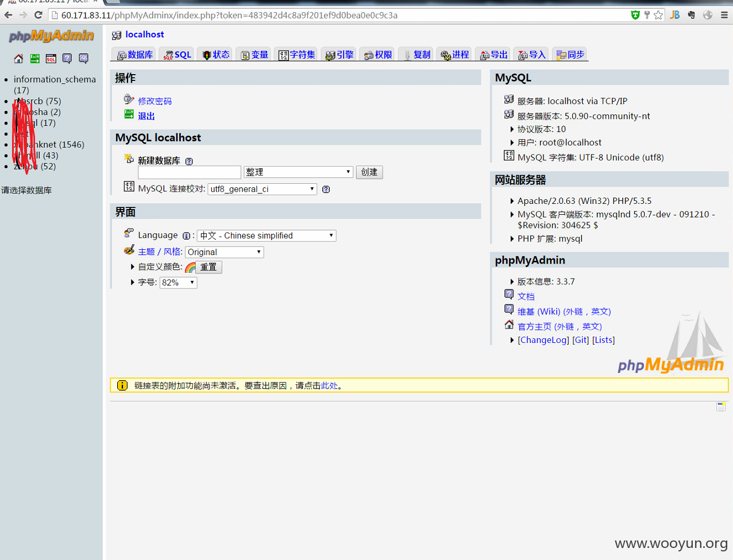Click the 此处 link in the yellow notice
Image resolution: width=733 pixels, height=560 pixels.
point(329,386)
